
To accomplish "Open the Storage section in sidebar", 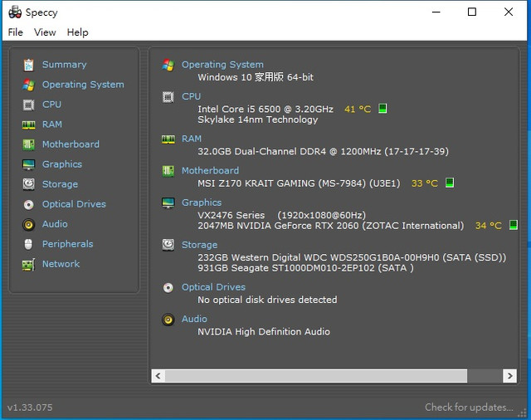I will (x=60, y=184).
